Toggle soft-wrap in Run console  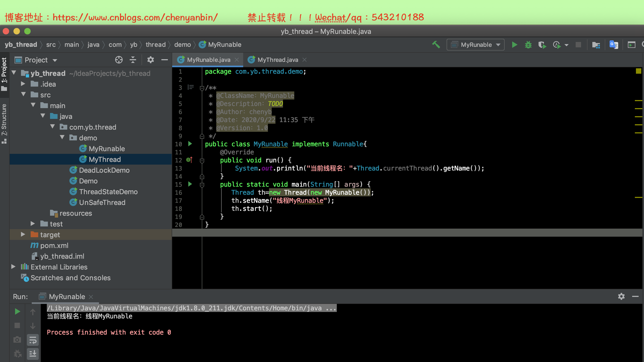[33, 340]
